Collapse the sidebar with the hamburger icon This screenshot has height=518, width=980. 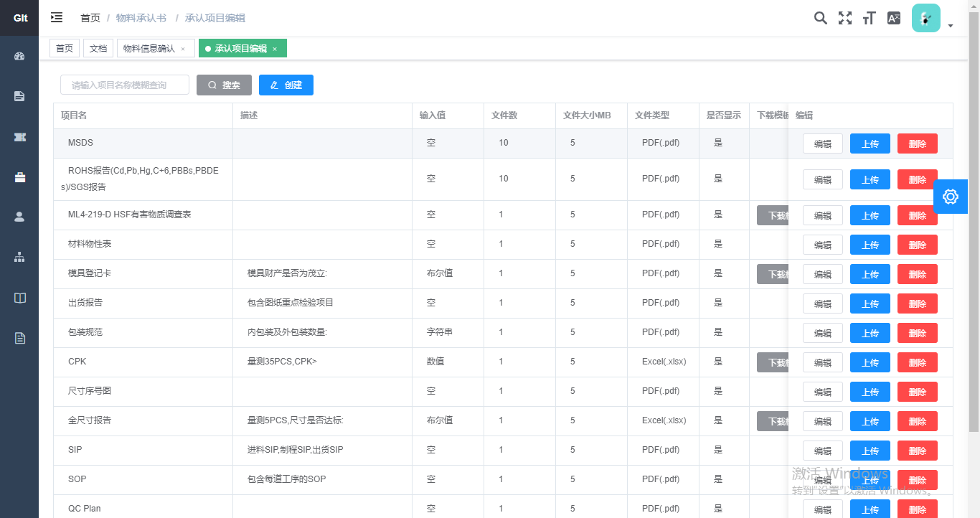(x=57, y=18)
